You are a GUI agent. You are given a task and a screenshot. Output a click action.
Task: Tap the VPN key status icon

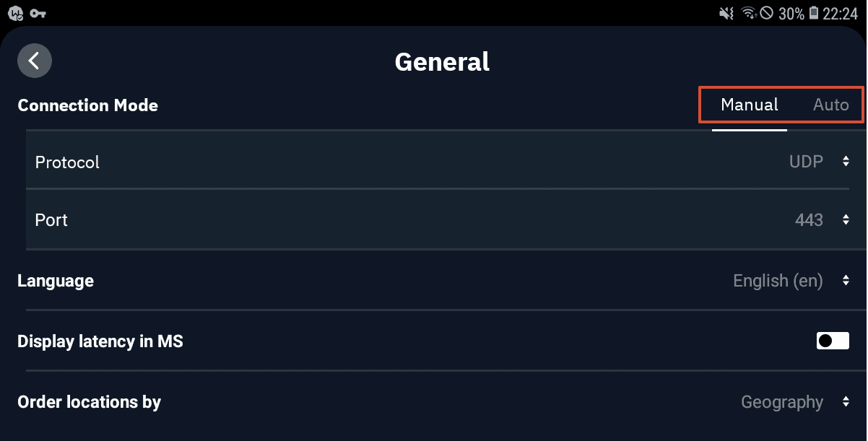click(x=39, y=13)
